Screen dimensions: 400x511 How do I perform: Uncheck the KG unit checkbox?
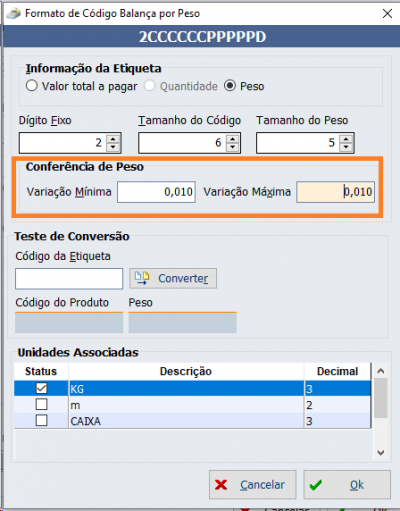[42, 388]
